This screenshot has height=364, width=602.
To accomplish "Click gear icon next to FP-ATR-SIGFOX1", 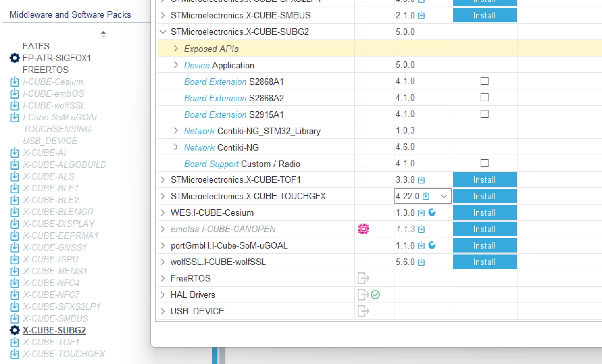I will coord(14,58).
